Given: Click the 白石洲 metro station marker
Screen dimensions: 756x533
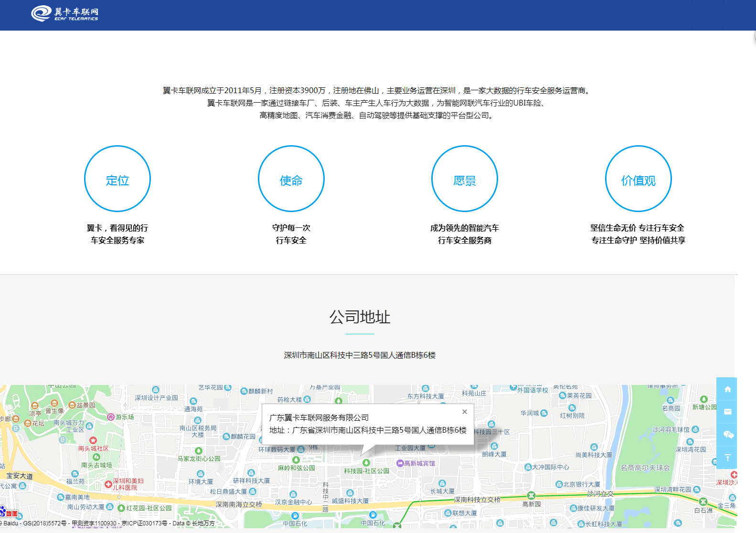Looking at the screenshot, I should [x=703, y=501].
